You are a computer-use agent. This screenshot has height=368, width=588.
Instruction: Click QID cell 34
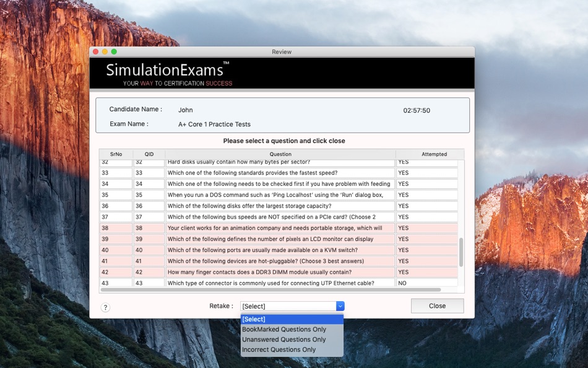coord(149,183)
